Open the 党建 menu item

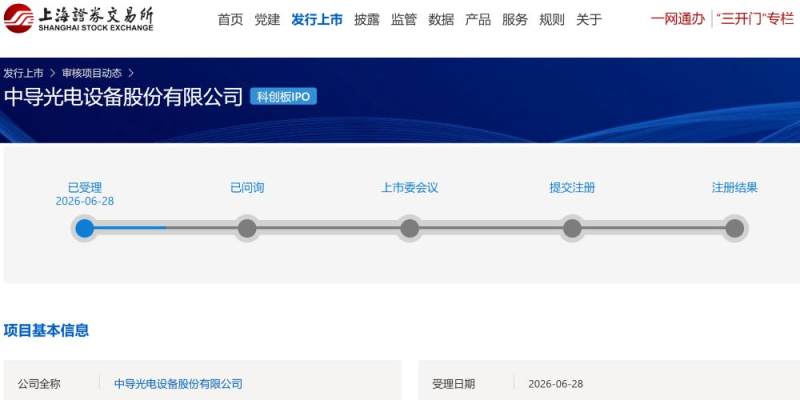267,20
